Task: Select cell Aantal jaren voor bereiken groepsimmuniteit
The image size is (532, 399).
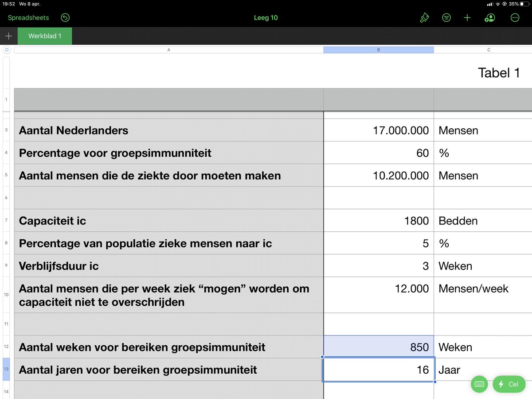Action: tap(169, 370)
